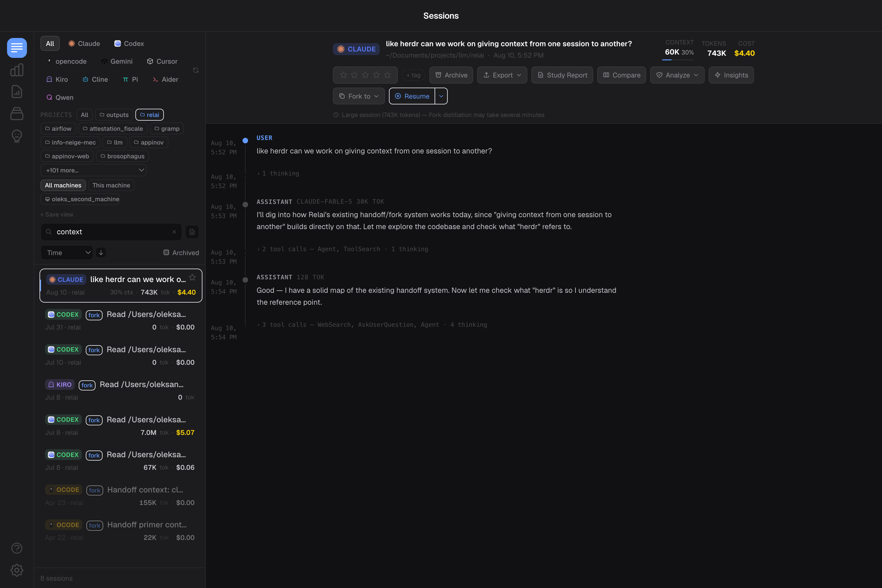This screenshot has height=588, width=882.
Task: Click the context search input field
Action: 111,232
